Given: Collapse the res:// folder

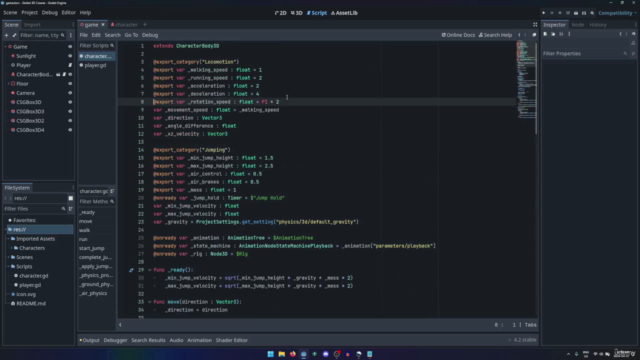Looking at the screenshot, I should pyautogui.click(x=6, y=230).
